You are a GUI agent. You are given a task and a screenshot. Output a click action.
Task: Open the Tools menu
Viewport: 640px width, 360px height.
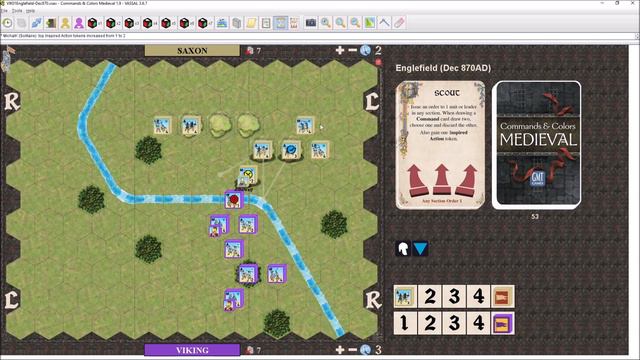(17, 11)
